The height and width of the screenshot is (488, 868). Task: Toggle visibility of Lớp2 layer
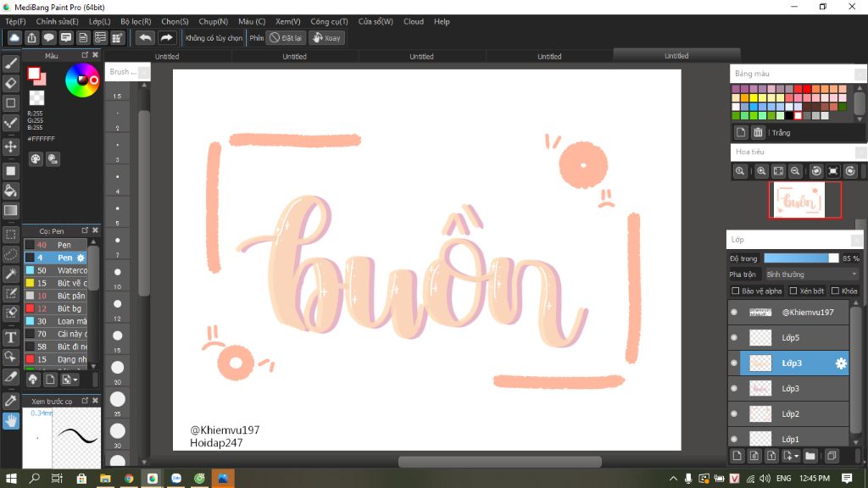click(x=734, y=413)
